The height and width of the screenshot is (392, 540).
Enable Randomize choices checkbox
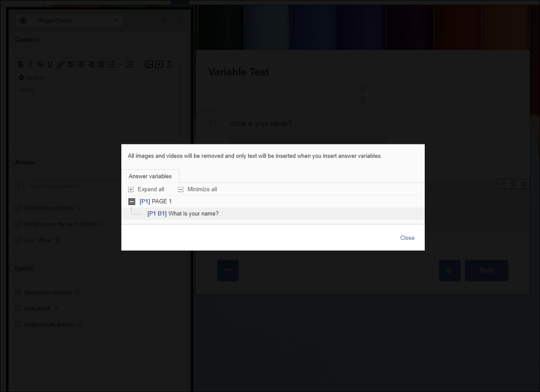click(18, 208)
